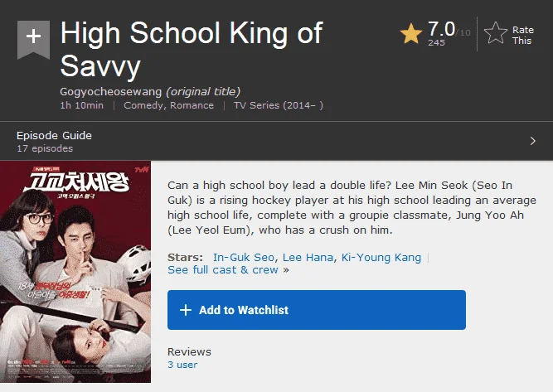This screenshot has height=392, width=553.
Task: Click the 17 episodes text
Action: (x=45, y=148)
